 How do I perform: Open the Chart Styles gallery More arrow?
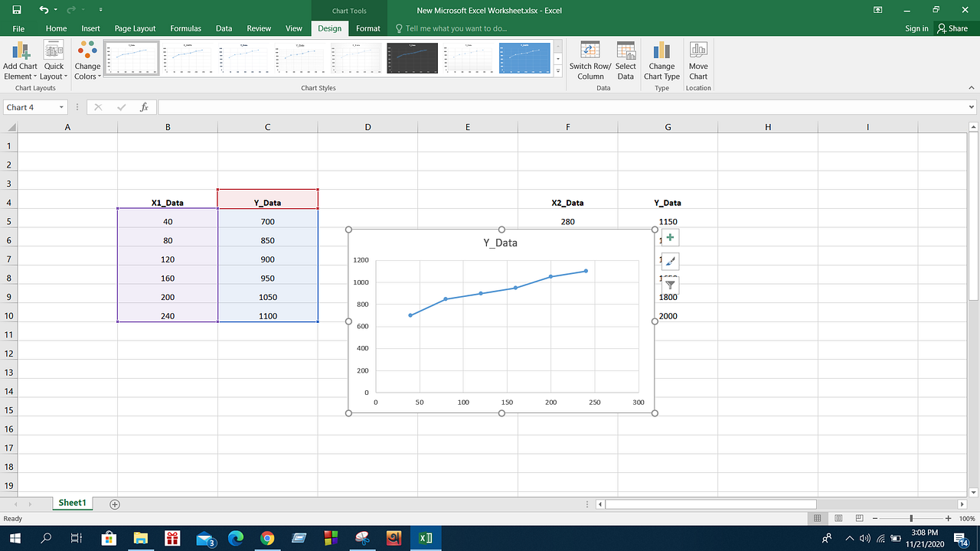tap(558, 71)
